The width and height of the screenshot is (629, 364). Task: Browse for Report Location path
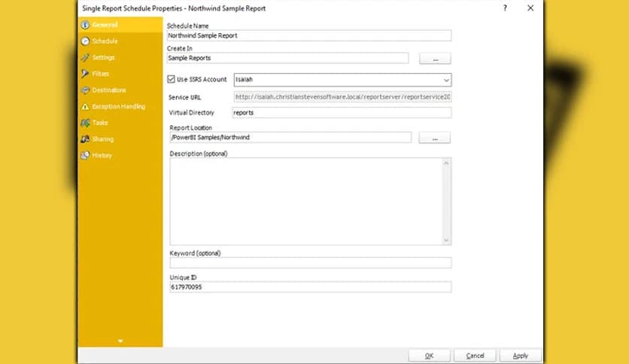434,138
